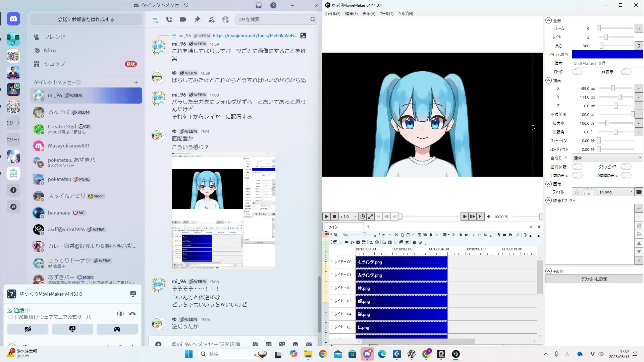
Task: Start a voice call in Discord DM
Action: [x=169, y=19]
